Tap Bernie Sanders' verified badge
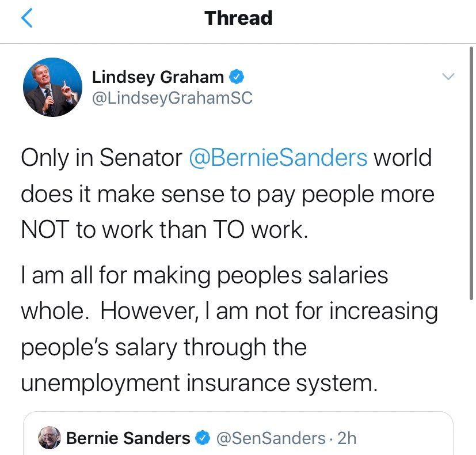476x455 pixels. coord(202,438)
